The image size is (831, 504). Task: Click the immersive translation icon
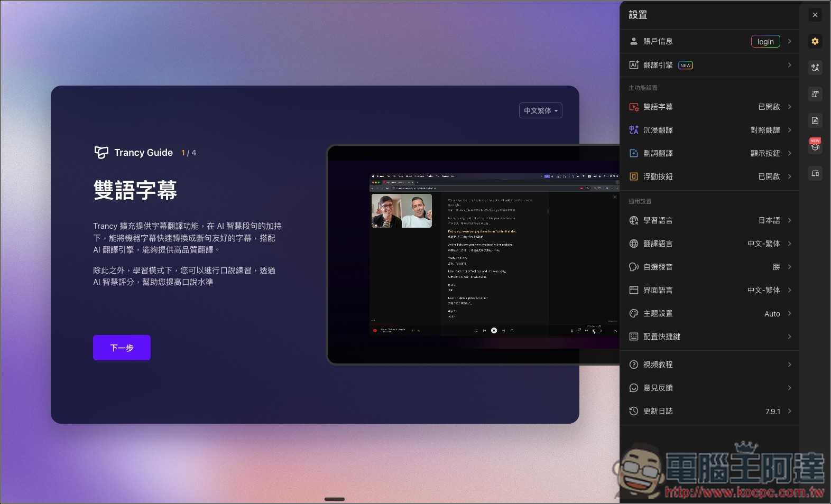(x=634, y=130)
